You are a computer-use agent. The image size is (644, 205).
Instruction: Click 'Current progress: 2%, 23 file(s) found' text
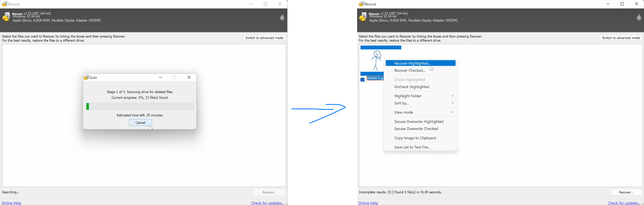(140, 98)
